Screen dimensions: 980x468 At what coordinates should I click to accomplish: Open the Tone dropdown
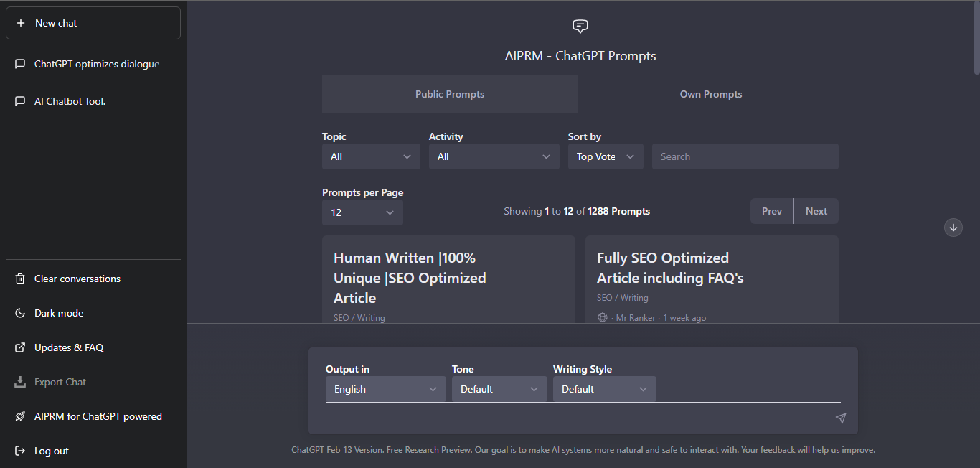[499, 389]
